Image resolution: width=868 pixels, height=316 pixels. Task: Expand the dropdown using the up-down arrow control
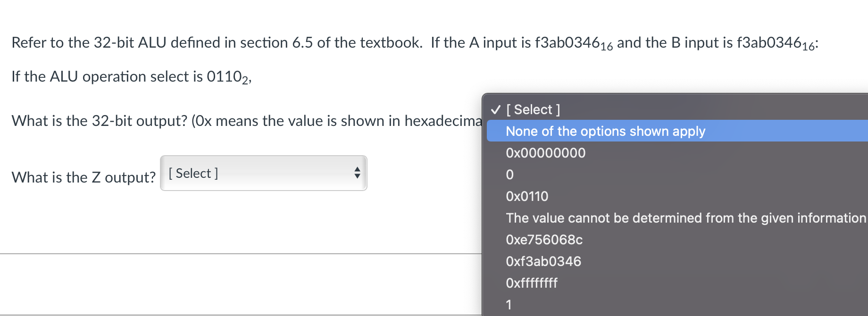point(357,174)
